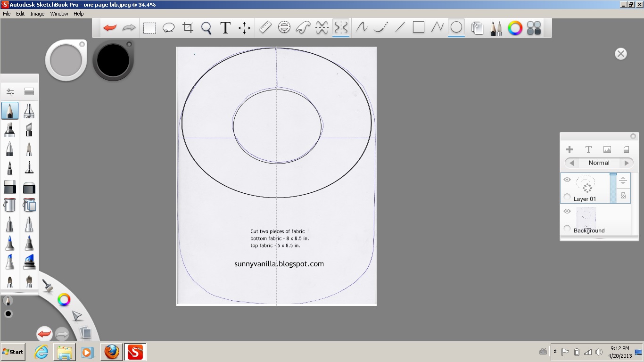Click Background layer radio circle
Viewport: 644px width, 362px height.
point(567,229)
